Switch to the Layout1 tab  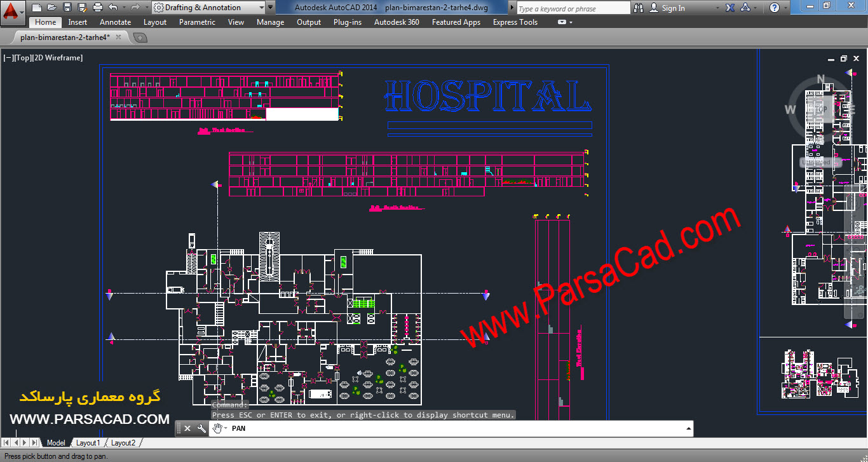click(x=88, y=443)
